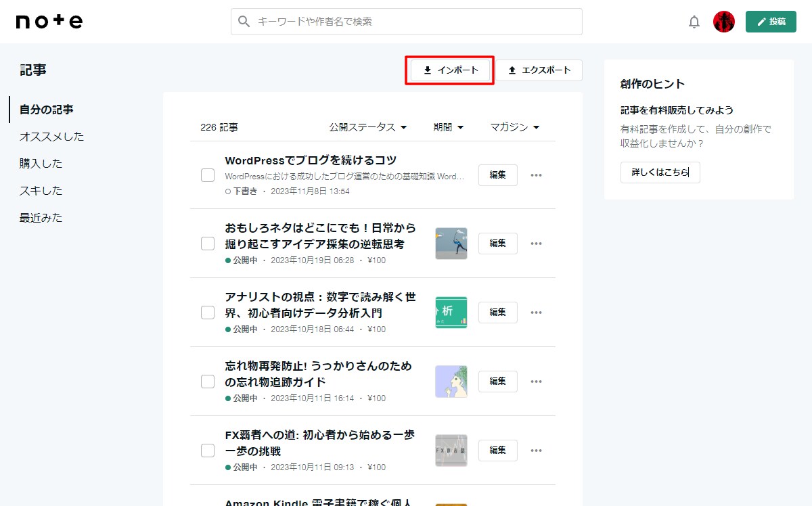
Task: Select スキした in the sidebar
Action: [41, 191]
